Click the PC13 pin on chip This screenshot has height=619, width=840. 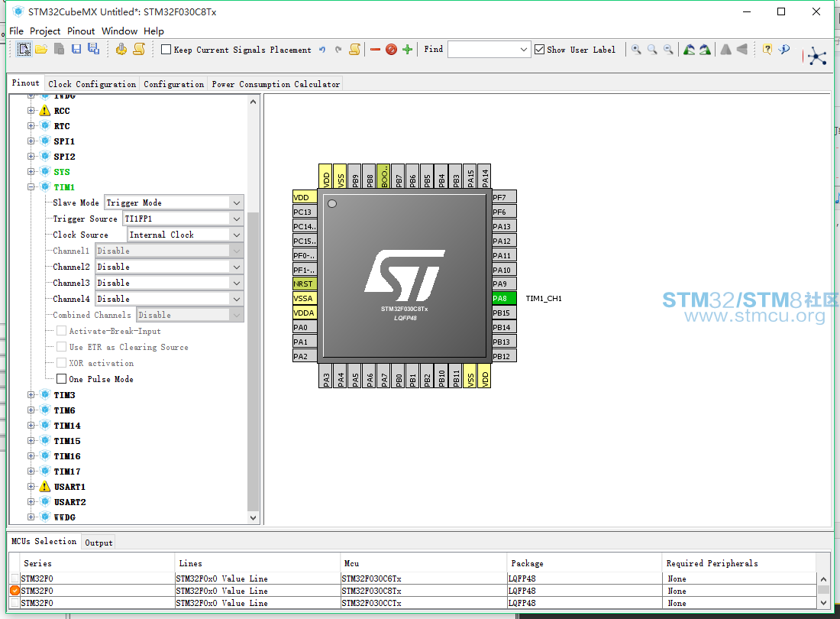point(305,212)
